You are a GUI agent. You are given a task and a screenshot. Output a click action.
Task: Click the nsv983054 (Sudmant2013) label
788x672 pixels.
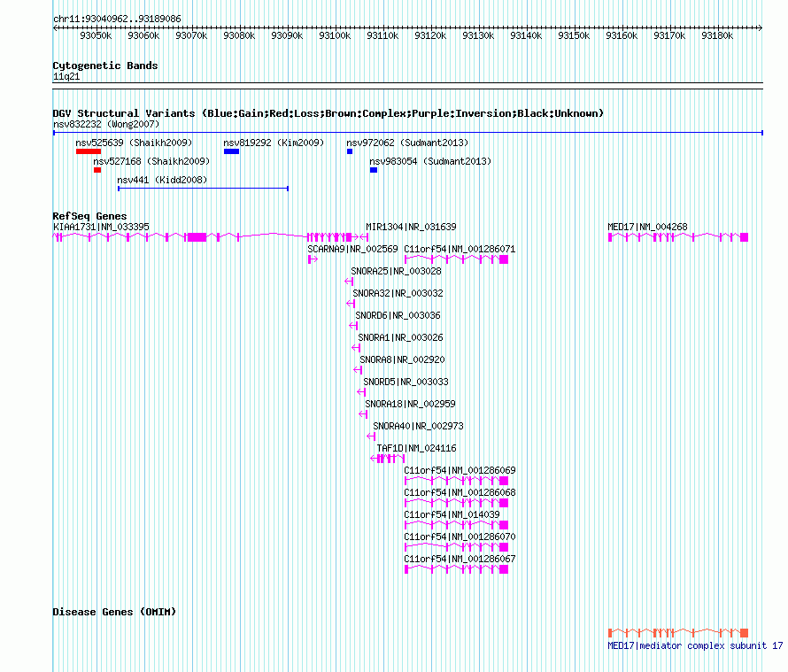coord(430,161)
